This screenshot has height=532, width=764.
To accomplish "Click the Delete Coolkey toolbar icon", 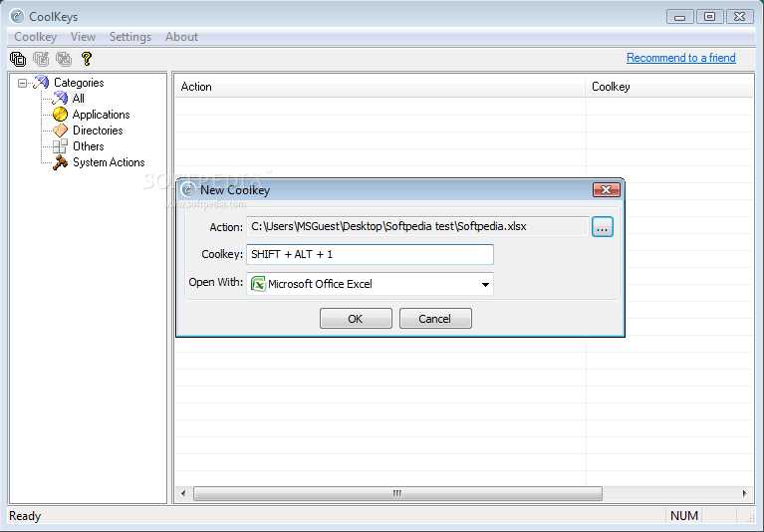I will point(64,59).
